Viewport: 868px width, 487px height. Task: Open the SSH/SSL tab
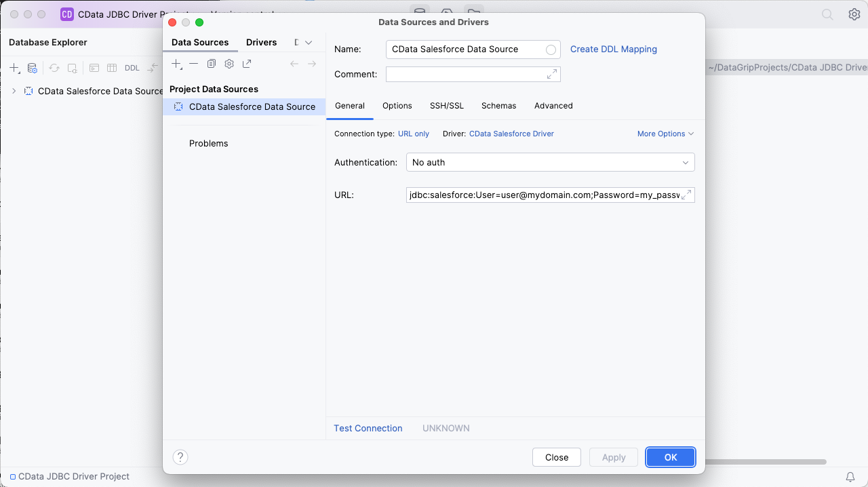point(447,106)
